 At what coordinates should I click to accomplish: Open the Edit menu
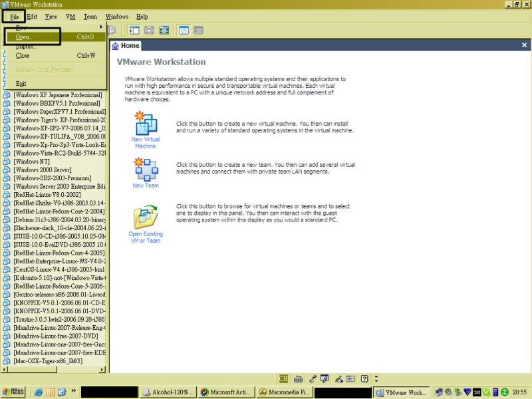(x=32, y=17)
